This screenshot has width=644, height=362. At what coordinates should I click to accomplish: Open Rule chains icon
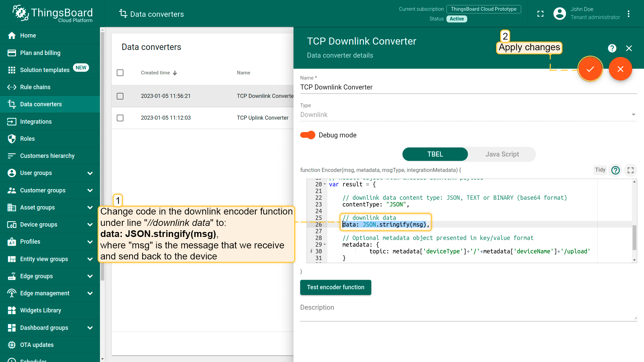(12, 87)
